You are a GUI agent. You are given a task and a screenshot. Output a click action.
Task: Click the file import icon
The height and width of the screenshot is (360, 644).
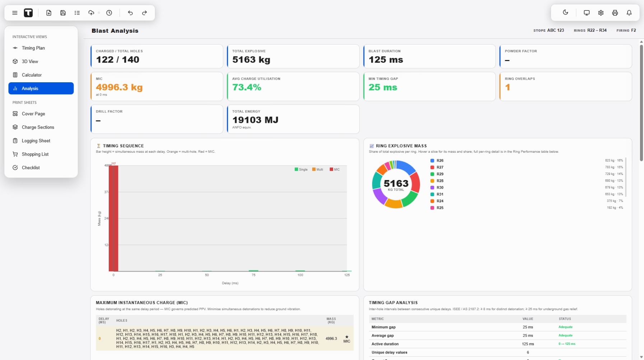(49, 13)
